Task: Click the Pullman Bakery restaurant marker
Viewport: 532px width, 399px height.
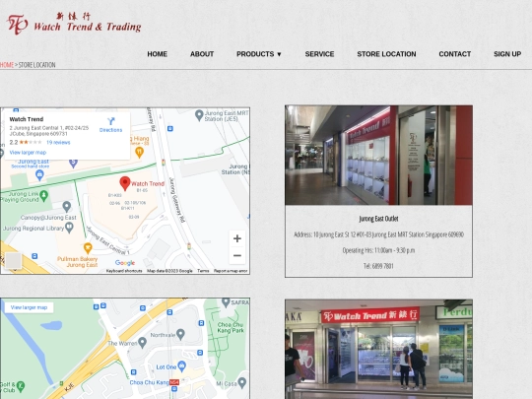Action: (x=88, y=248)
